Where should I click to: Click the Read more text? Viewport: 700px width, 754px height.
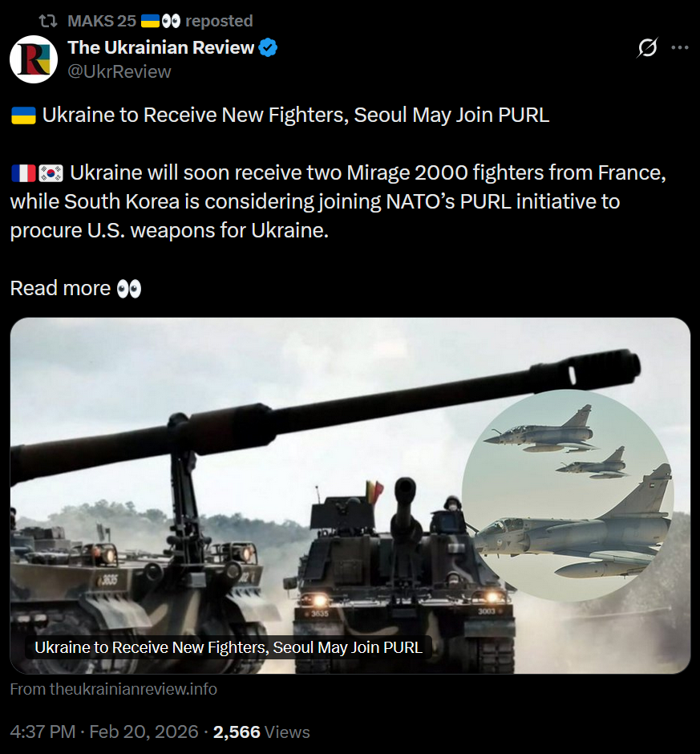point(61,289)
